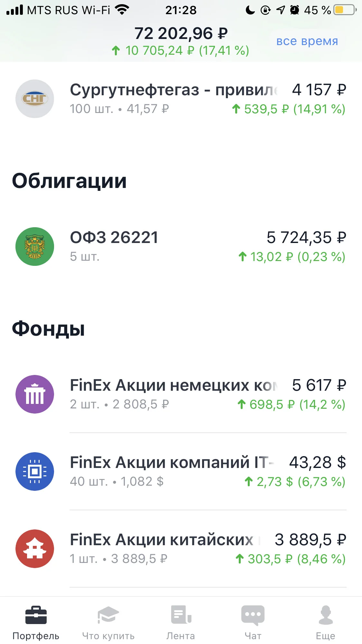This screenshot has width=362, height=644.
Task: Tap the Сургутнефтегаз company logo icon
Action: coord(35,99)
